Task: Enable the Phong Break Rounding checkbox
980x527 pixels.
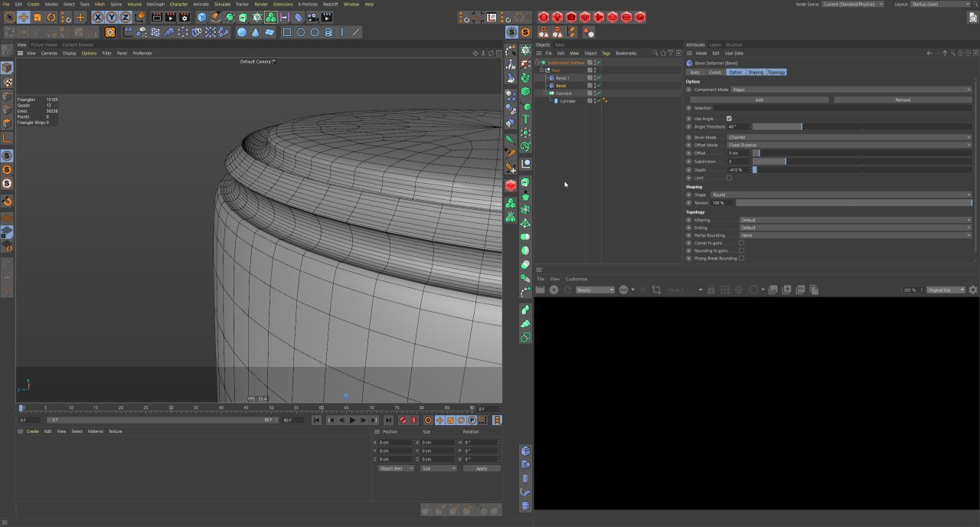Action: tap(741, 258)
